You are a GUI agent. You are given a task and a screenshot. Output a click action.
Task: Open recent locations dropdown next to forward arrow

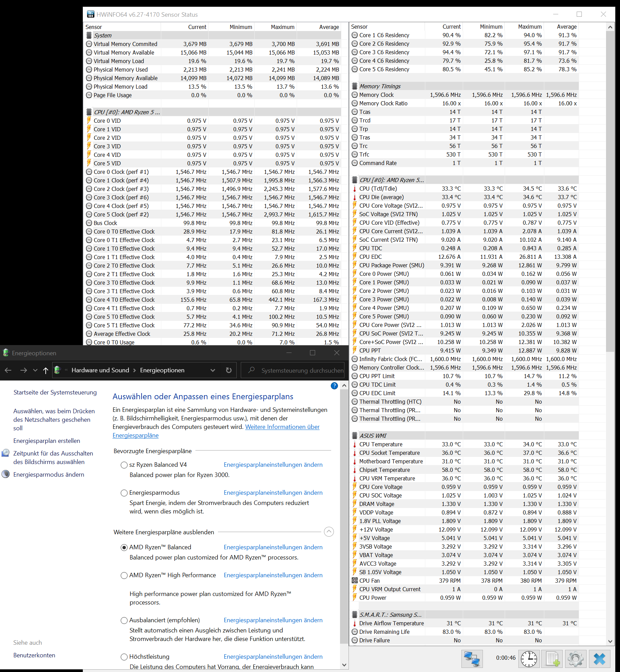pyautogui.click(x=35, y=370)
